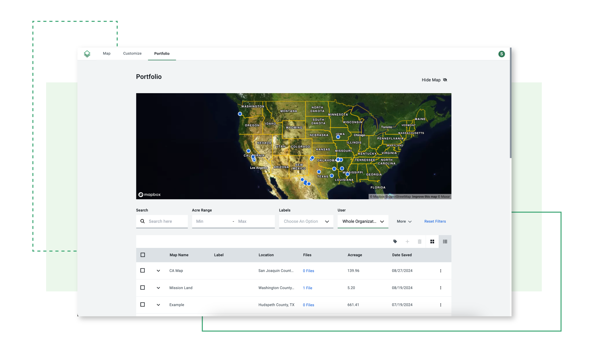This screenshot has height=364, width=589.
Task: Click the search magnifier icon
Action: (x=143, y=221)
